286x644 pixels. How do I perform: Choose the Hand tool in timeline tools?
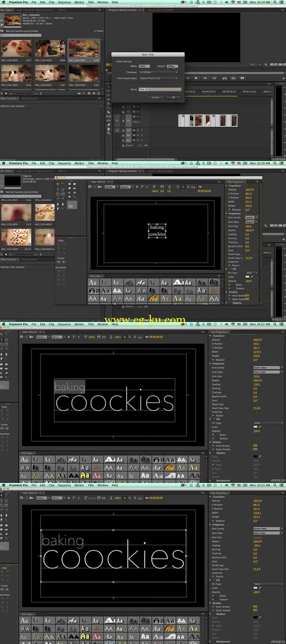(109, 129)
